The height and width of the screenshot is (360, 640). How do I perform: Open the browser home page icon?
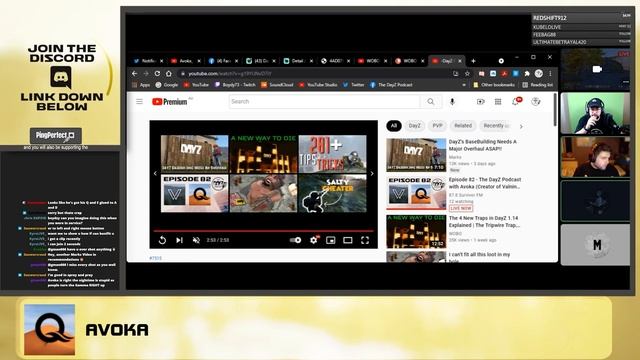tap(169, 73)
